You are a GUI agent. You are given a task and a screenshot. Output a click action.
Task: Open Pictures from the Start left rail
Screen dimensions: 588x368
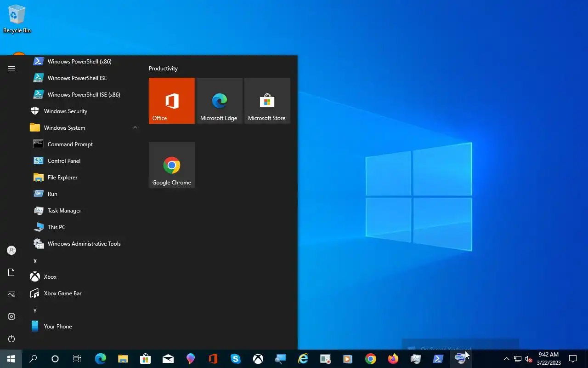coord(11,294)
